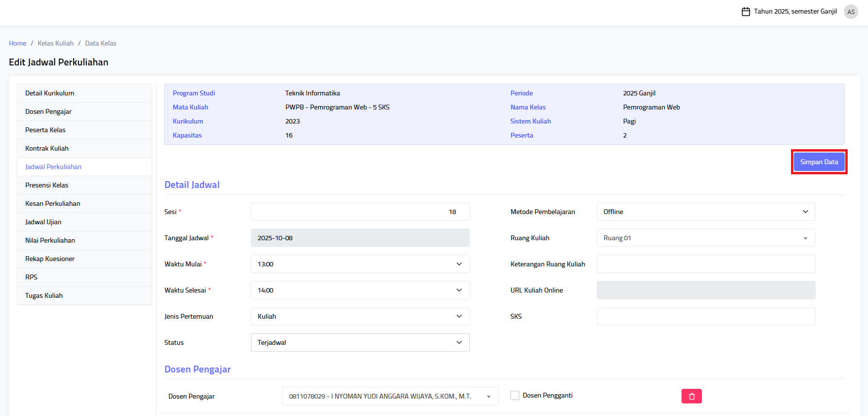
Task: Open the Ruang Kuliah combo box
Action: (706, 238)
